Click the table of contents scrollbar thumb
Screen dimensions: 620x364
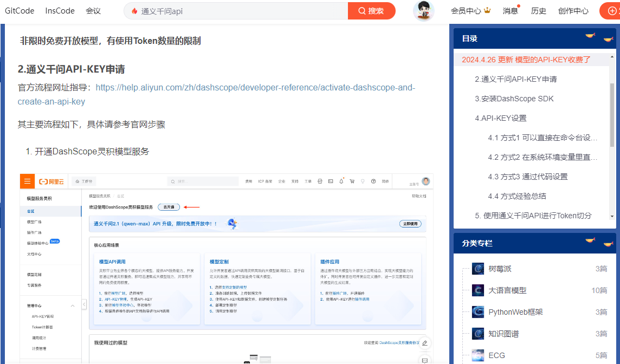(x=612, y=115)
